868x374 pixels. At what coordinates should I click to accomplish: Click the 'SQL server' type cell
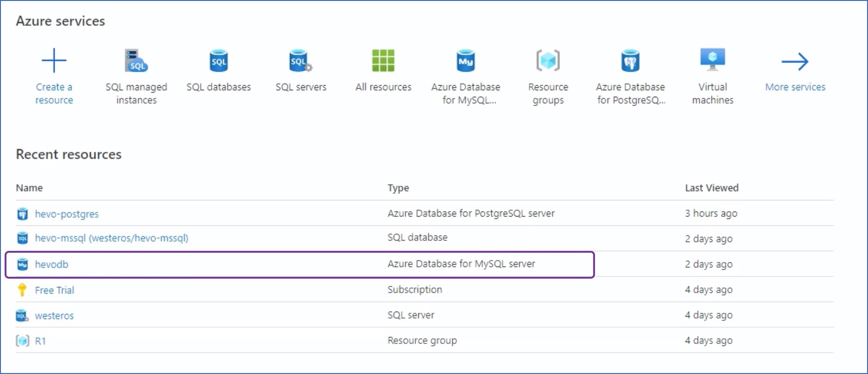pyautogui.click(x=411, y=315)
